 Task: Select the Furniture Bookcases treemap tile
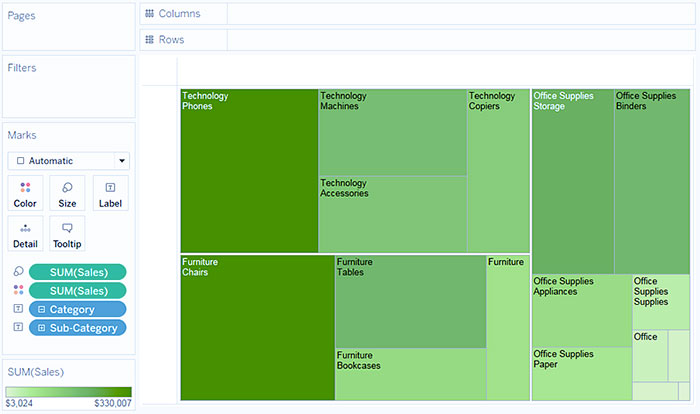[411, 374]
